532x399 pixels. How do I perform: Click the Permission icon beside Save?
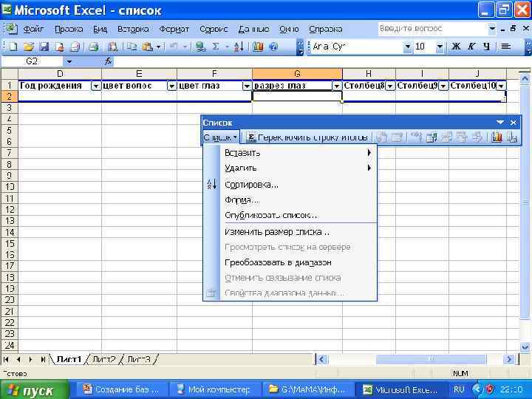pos(59,47)
